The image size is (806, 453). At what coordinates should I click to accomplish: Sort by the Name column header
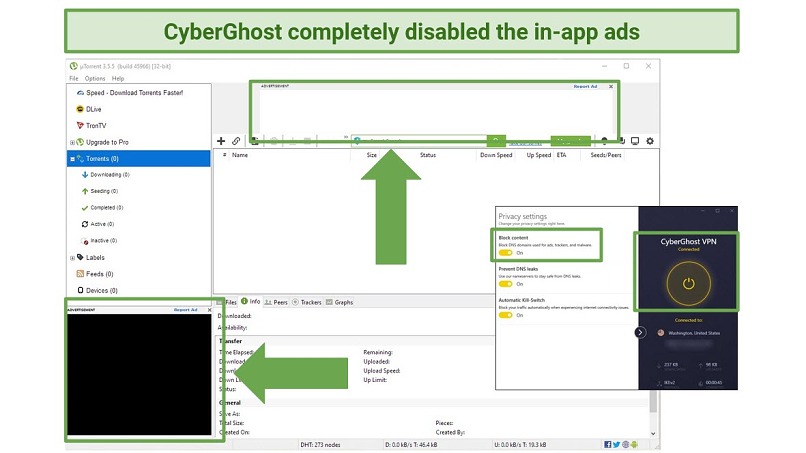[x=240, y=155]
